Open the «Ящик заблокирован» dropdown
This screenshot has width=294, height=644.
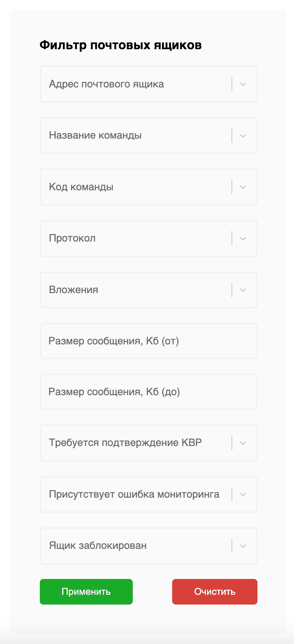pyautogui.click(x=148, y=546)
